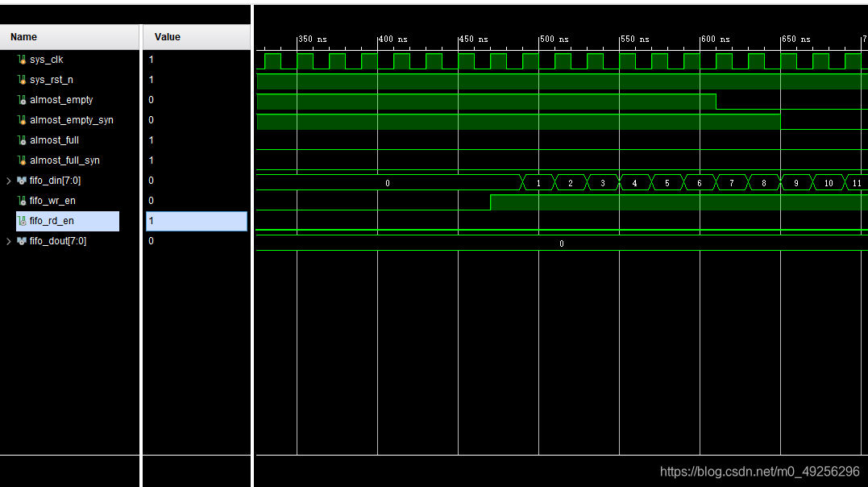Click the fifo_din[7:0] bus icon
The width and height of the screenshot is (868, 487).
click(x=22, y=181)
